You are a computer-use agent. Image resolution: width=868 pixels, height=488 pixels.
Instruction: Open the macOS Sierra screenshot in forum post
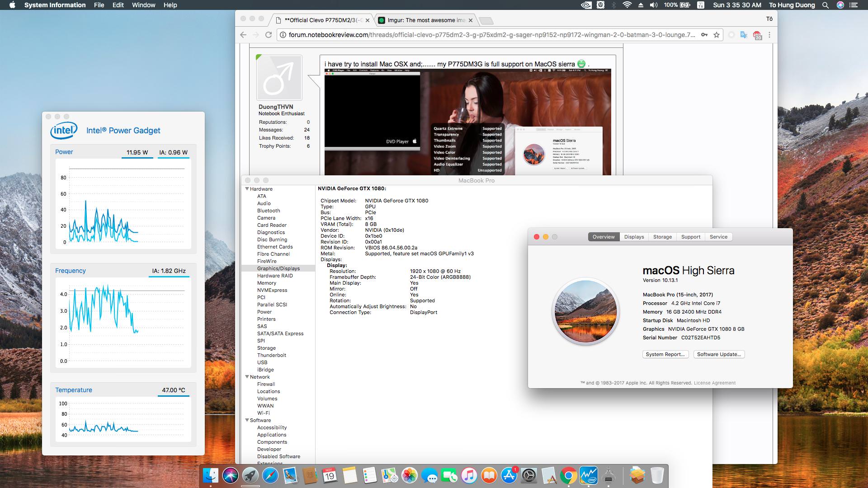(x=467, y=122)
